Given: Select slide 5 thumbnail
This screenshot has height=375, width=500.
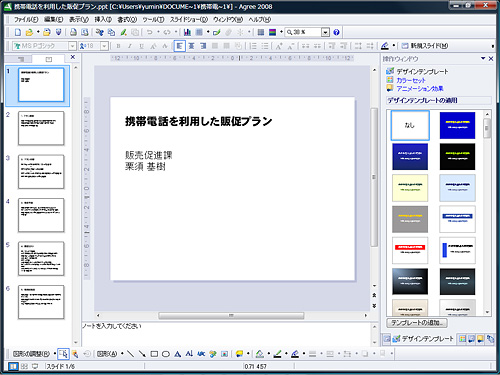Looking at the screenshot, I should pos(41,259).
